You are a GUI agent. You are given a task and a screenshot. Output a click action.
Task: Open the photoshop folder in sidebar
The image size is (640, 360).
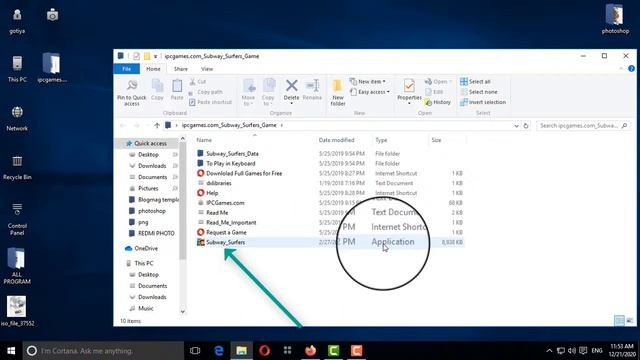pos(151,211)
